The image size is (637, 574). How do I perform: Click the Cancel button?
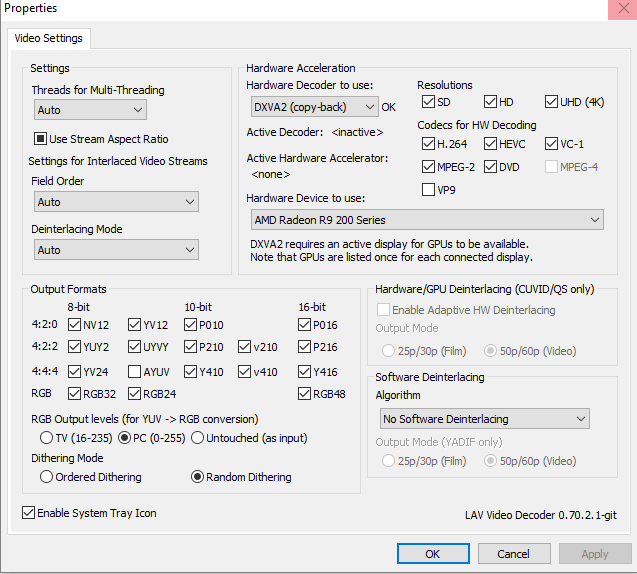click(514, 554)
